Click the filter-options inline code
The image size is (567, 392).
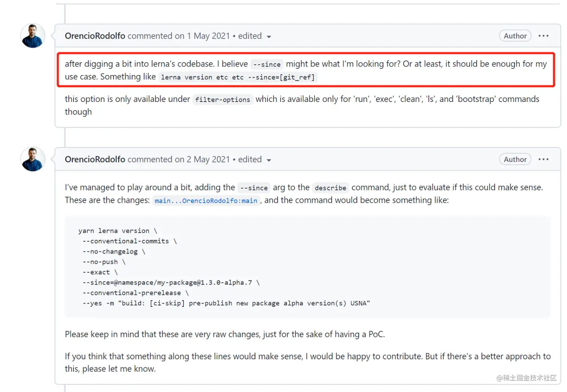[x=222, y=99]
